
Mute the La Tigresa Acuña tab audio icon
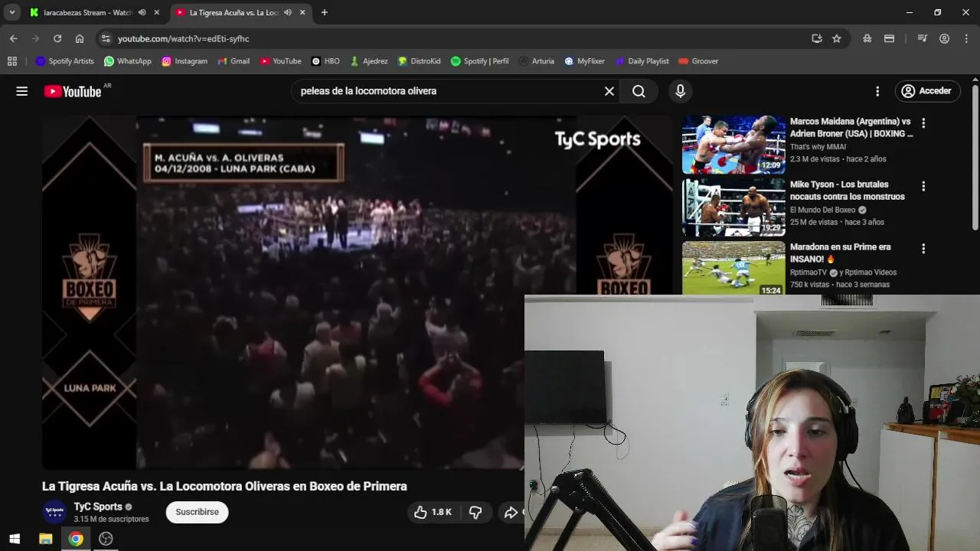[x=287, y=13]
